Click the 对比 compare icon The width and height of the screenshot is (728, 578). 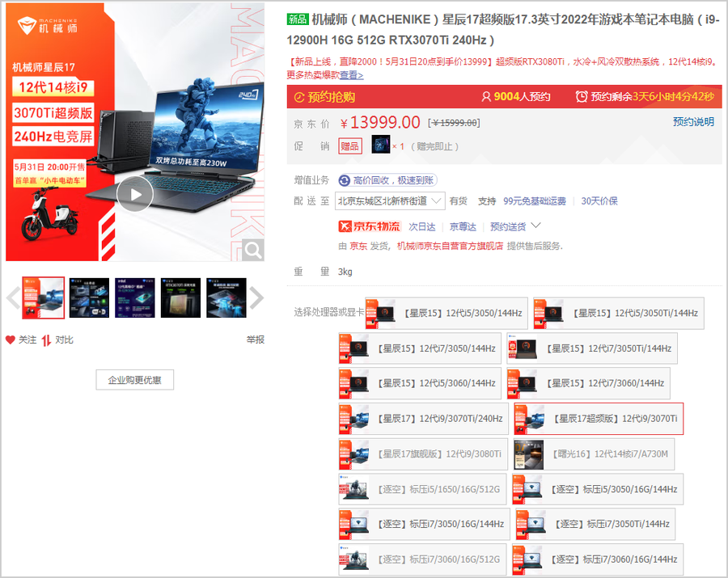click(x=47, y=340)
